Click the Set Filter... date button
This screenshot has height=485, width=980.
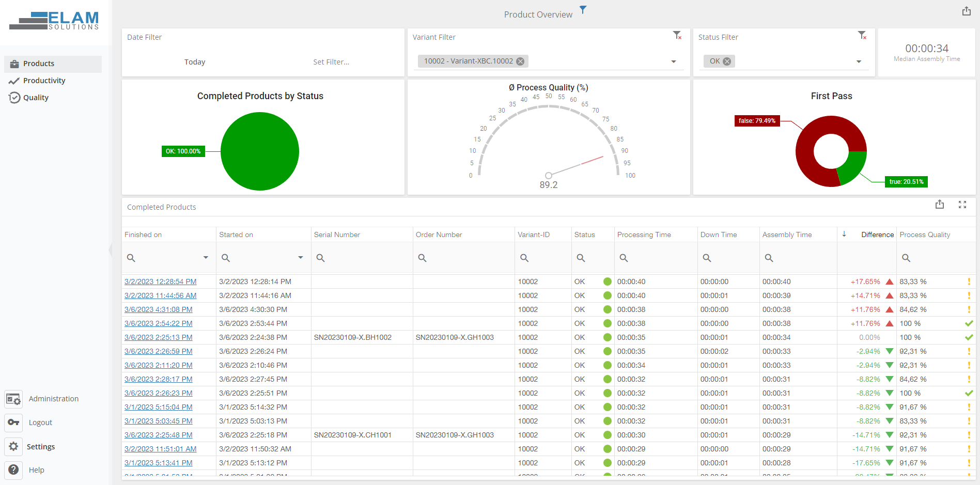click(x=331, y=62)
